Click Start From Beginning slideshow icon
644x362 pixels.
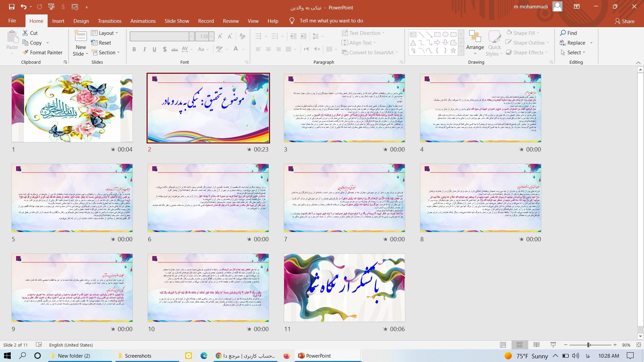[51, 7]
